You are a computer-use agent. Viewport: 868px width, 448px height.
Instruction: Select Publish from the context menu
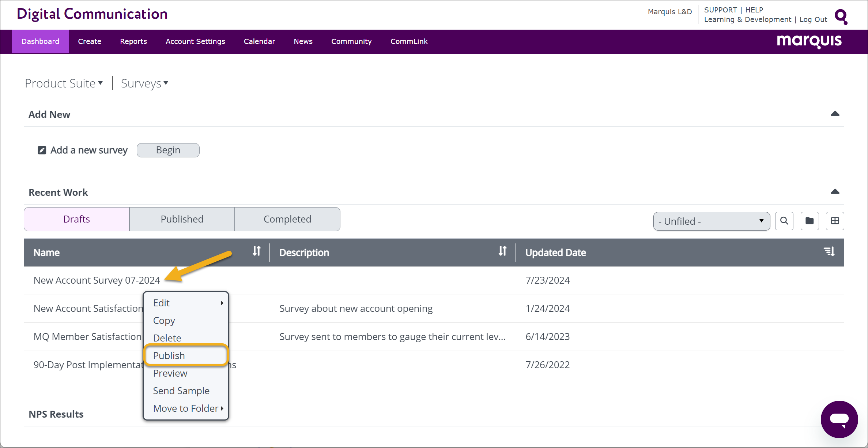(186, 355)
